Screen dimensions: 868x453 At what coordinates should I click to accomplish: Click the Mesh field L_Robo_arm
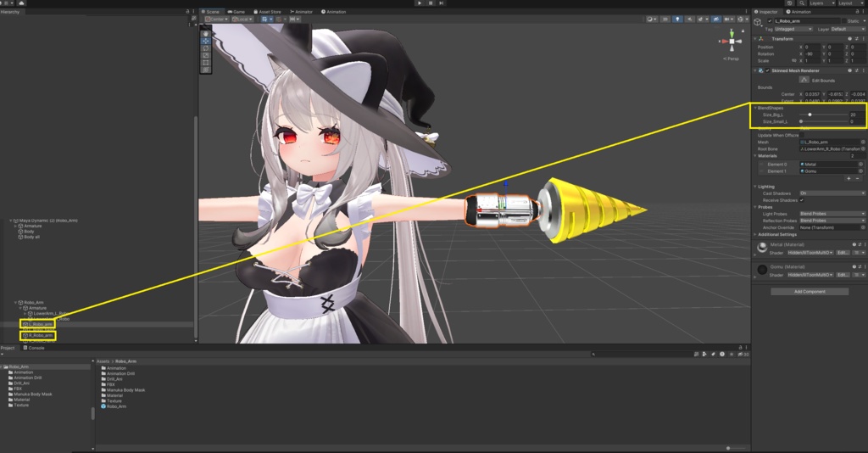(829, 143)
